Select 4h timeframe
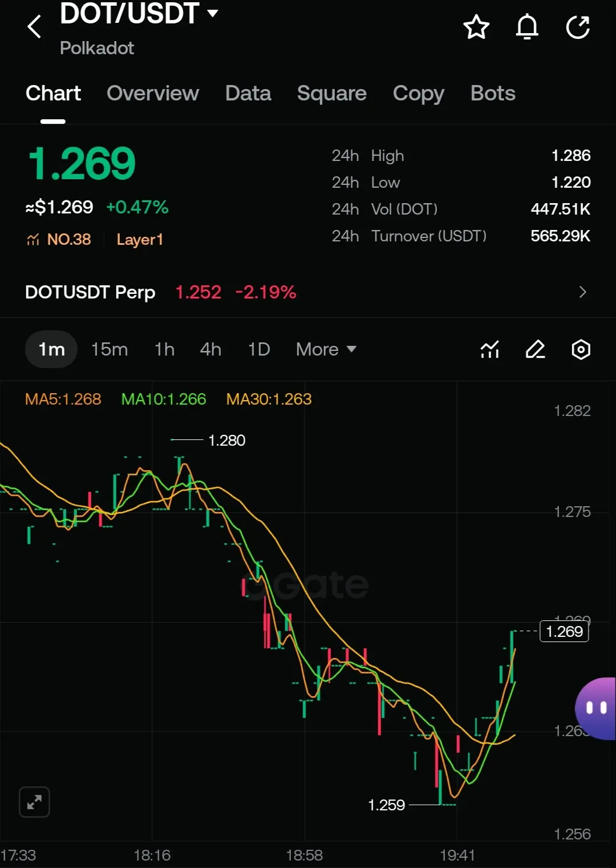 [210, 349]
